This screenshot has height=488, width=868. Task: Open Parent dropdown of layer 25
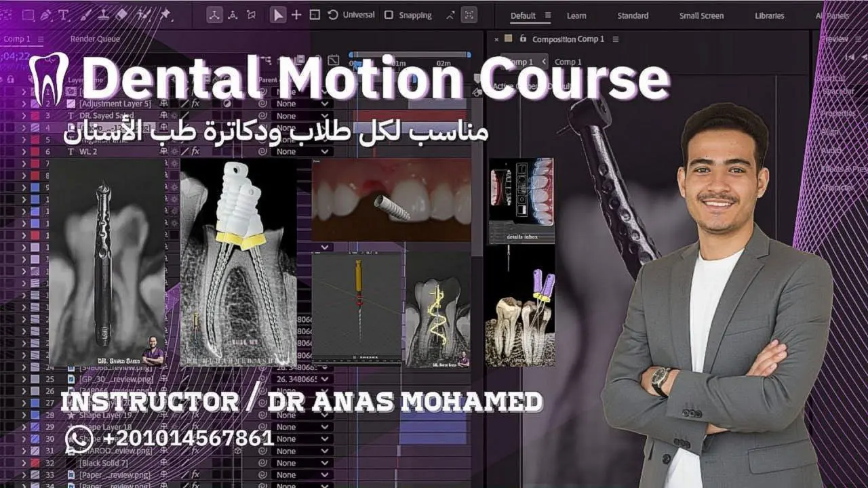[302, 379]
